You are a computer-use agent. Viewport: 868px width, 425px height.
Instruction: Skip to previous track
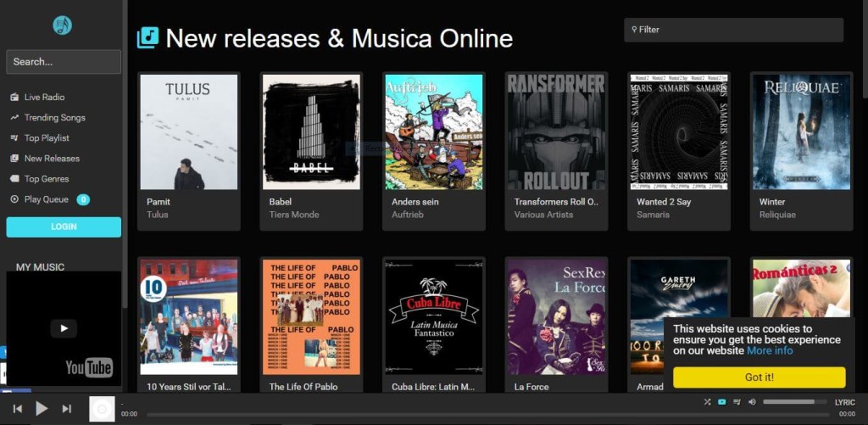pyautogui.click(x=18, y=409)
